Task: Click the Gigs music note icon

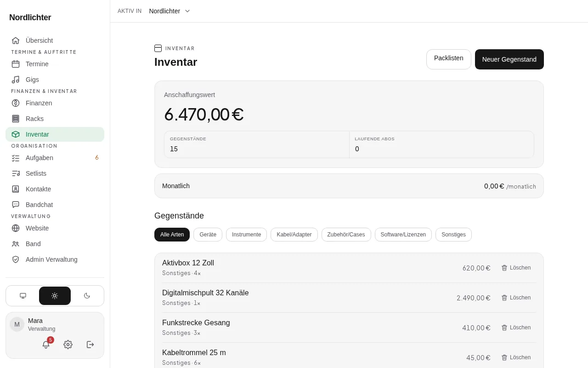Action: coord(16,80)
